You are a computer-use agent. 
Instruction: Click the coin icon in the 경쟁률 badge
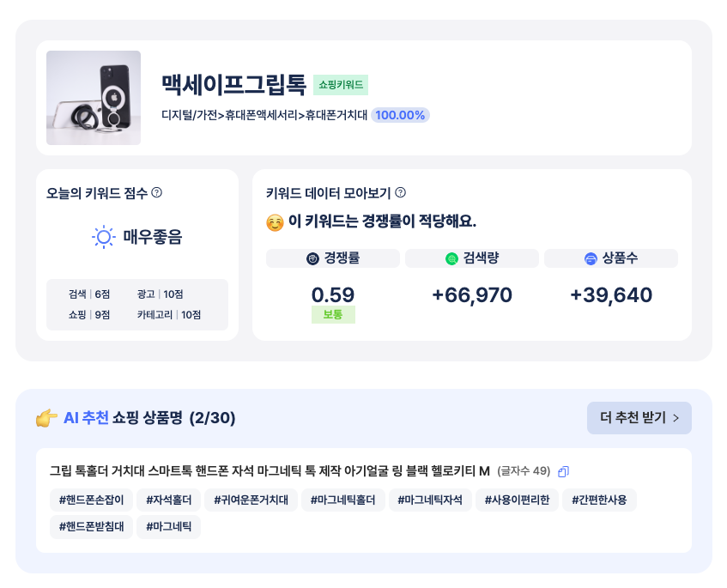click(312, 258)
